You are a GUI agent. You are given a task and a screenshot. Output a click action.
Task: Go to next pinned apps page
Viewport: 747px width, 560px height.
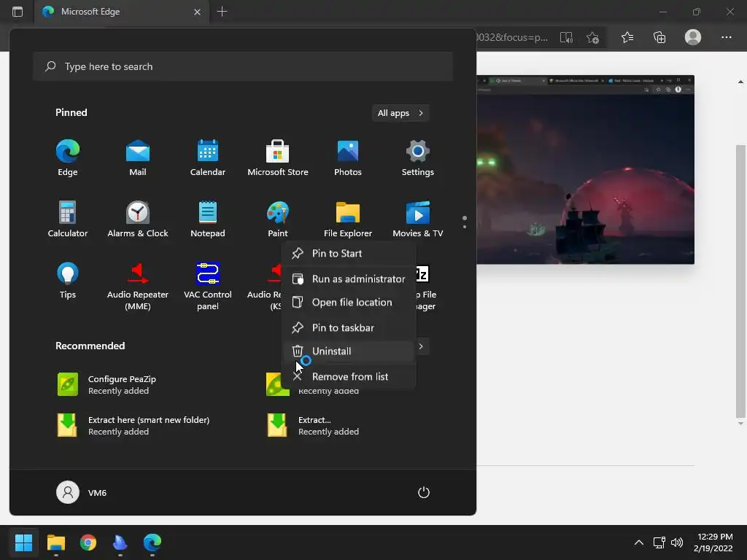click(x=465, y=227)
